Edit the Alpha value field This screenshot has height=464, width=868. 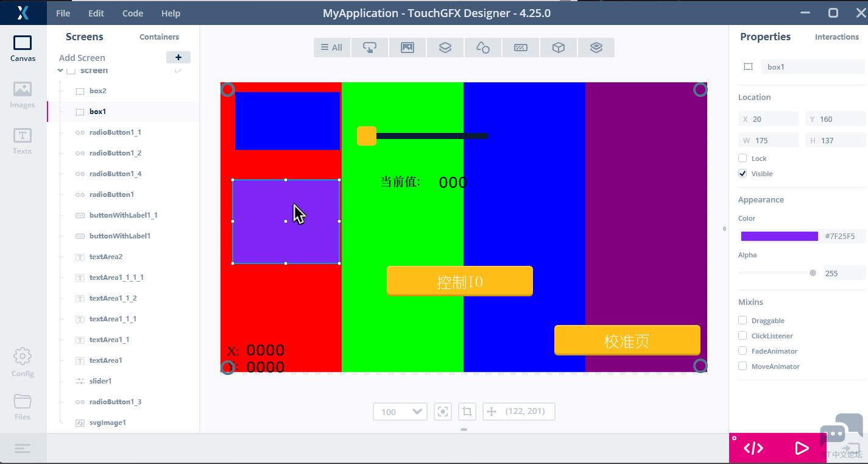[x=844, y=273]
